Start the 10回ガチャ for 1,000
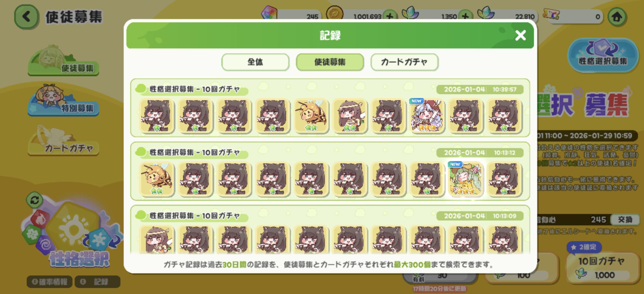Screen dimensions: 644x294 tap(603, 268)
